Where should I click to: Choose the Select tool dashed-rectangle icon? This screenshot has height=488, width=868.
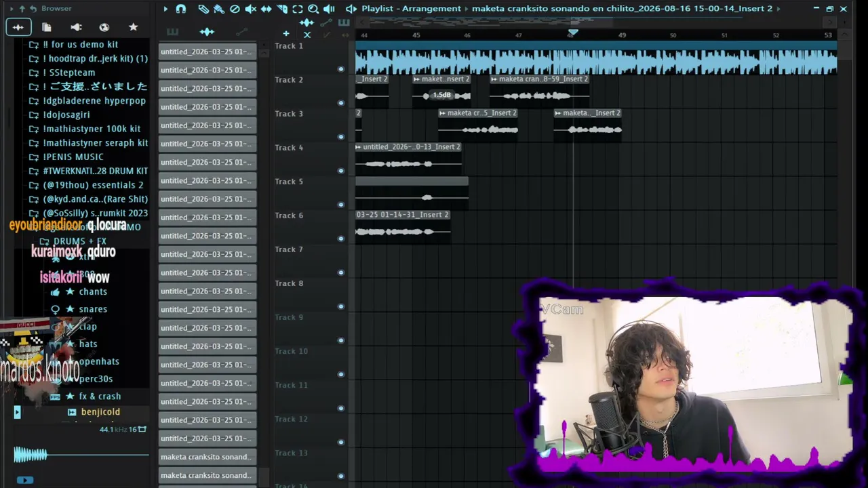298,9
